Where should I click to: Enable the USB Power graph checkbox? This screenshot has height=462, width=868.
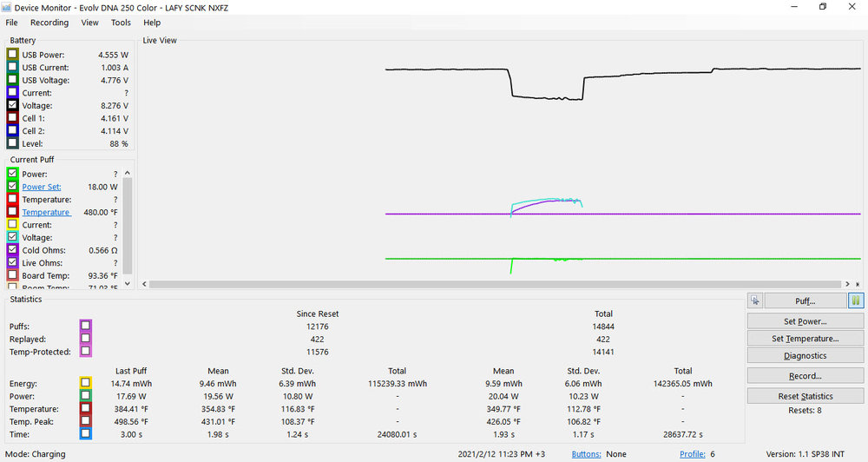12,55
